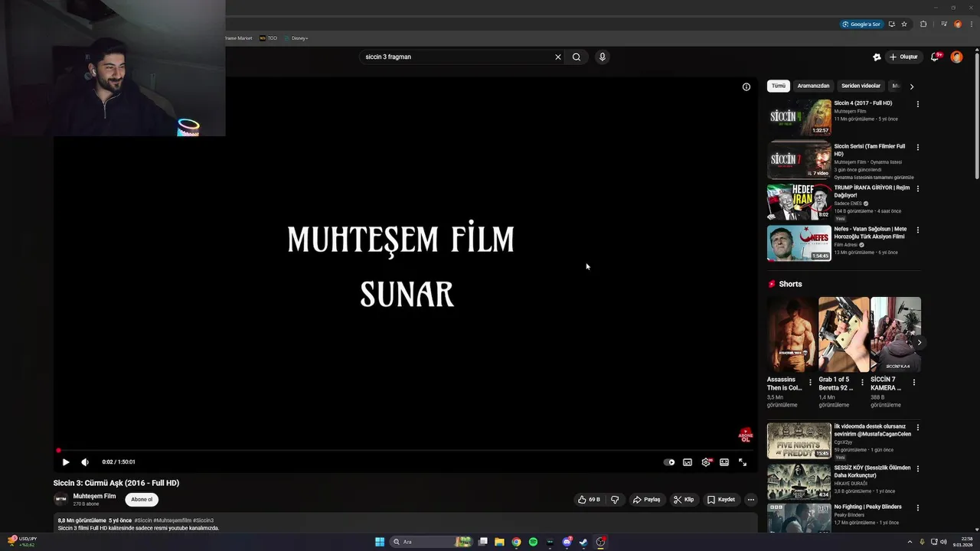
Task: Show more filter chips with the arrow
Action: [911, 86]
